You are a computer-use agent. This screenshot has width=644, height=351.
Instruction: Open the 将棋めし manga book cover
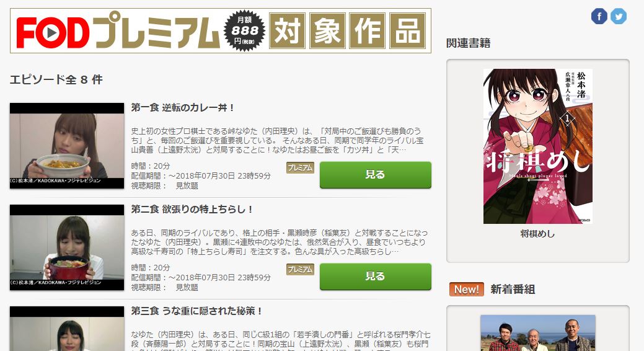(537, 146)
